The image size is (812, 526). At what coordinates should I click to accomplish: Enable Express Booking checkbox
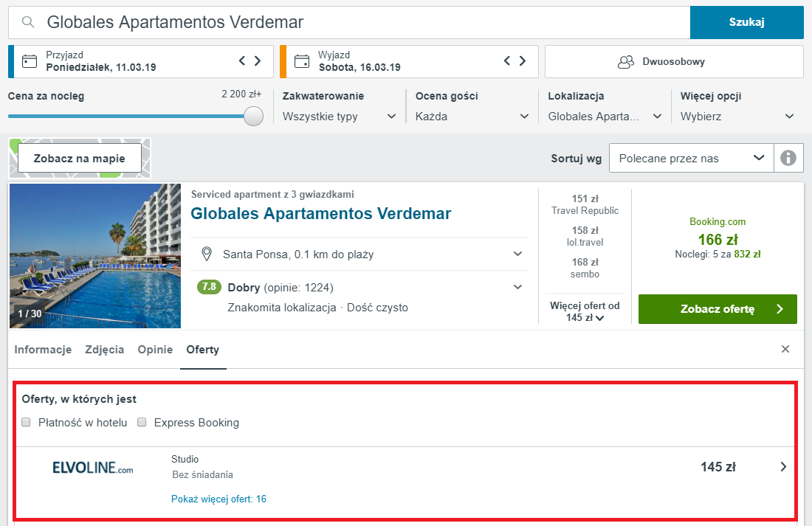(142, 423)
